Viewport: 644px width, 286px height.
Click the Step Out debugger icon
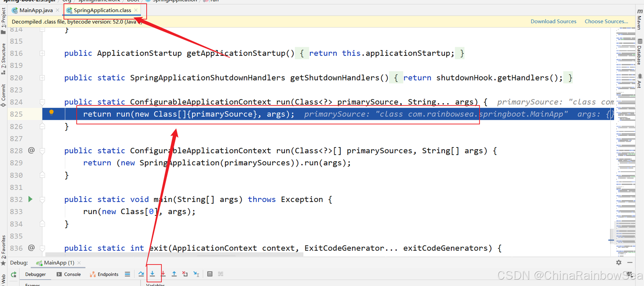pyautogui.click(x=174, y=274)
